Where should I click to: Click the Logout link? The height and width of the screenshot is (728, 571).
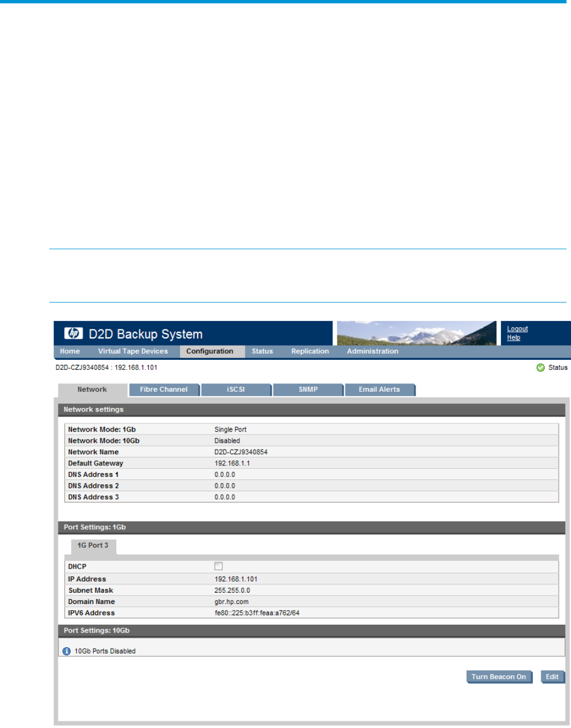[518, 329]
